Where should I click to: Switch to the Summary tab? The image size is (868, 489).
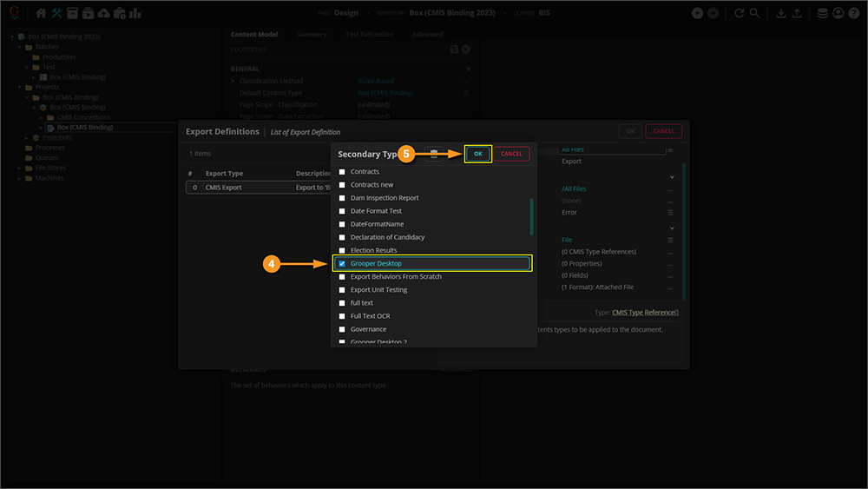(311, 35)
